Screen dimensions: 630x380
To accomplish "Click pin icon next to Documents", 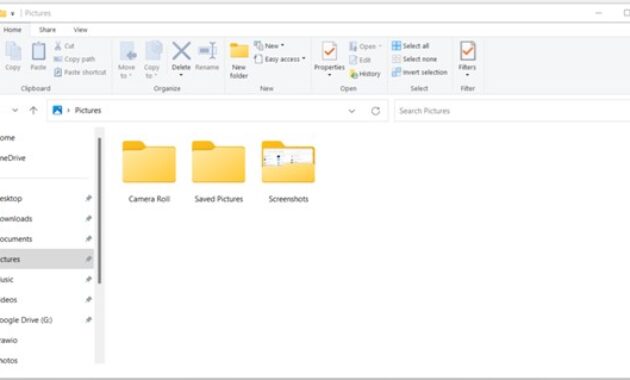I will (88, 239).
